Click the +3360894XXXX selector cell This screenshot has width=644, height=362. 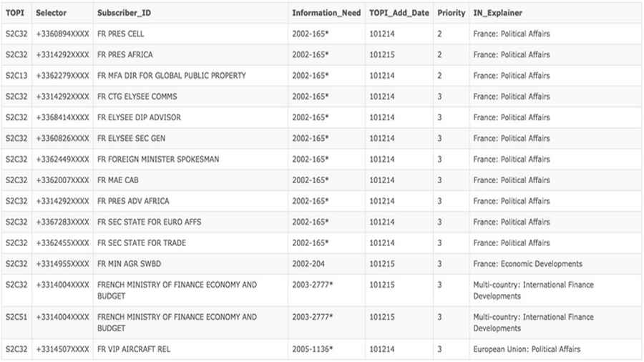click(63, 34)
